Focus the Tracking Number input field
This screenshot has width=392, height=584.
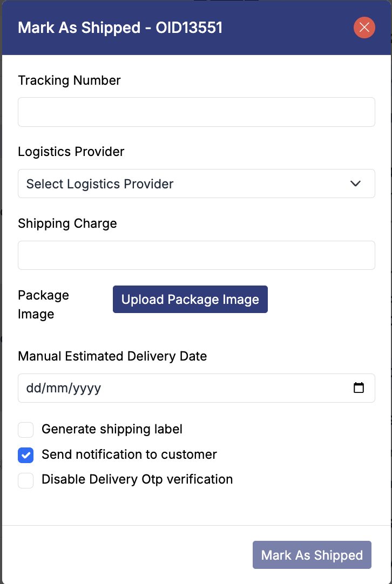tap(196, 112)
